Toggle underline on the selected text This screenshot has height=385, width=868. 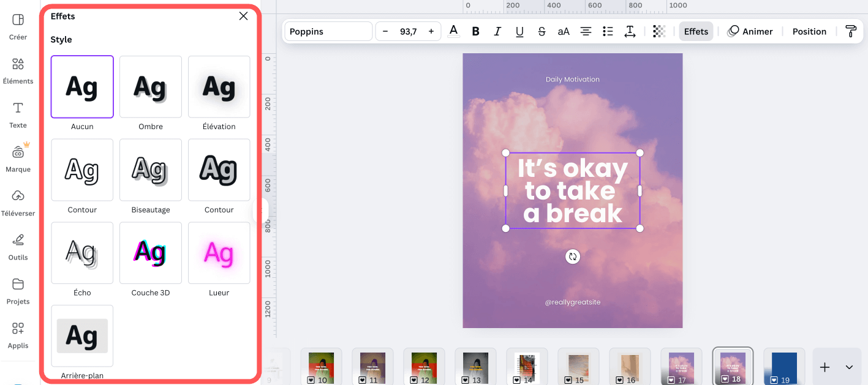pyautogui.click(x=519, y=31)
